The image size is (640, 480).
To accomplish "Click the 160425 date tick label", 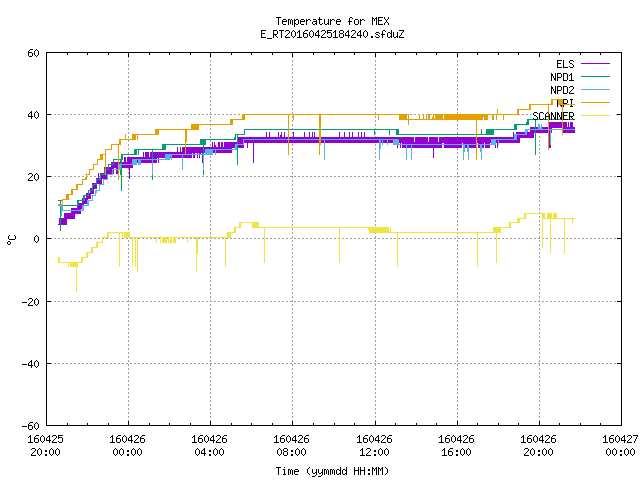I will coord(45,439).
